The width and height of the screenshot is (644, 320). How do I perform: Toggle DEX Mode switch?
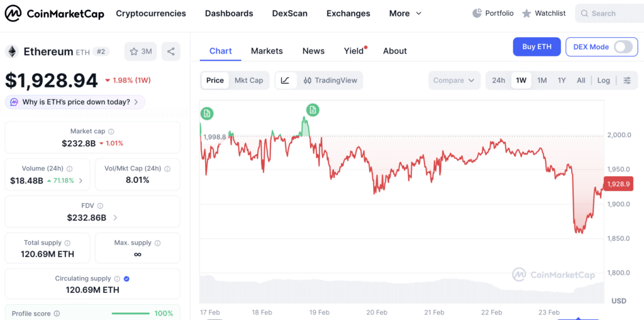623,47
